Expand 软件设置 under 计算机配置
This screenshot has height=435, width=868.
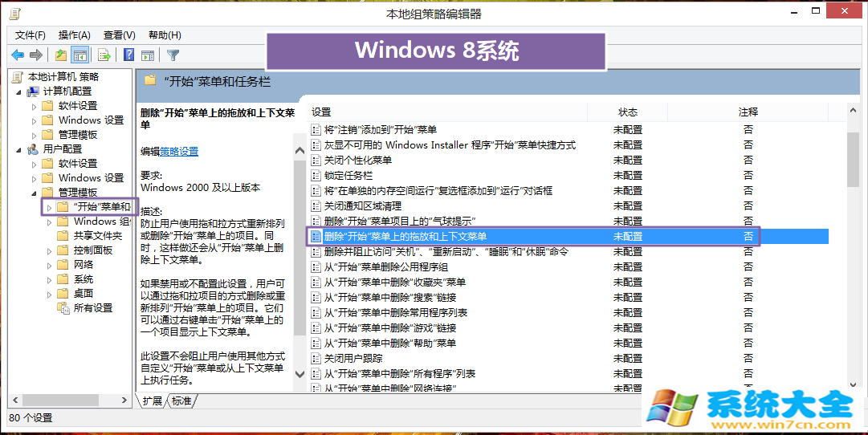(x=35, y=106)
